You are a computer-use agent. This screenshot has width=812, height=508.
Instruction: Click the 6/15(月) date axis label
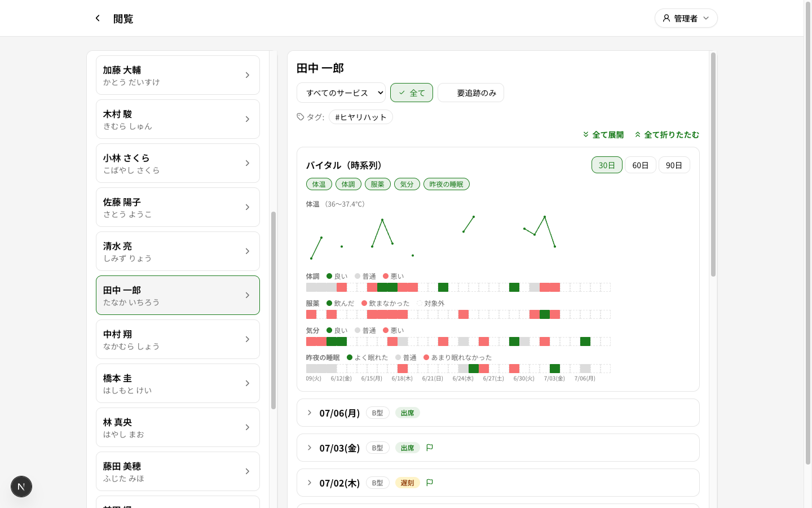coord(372,378)
